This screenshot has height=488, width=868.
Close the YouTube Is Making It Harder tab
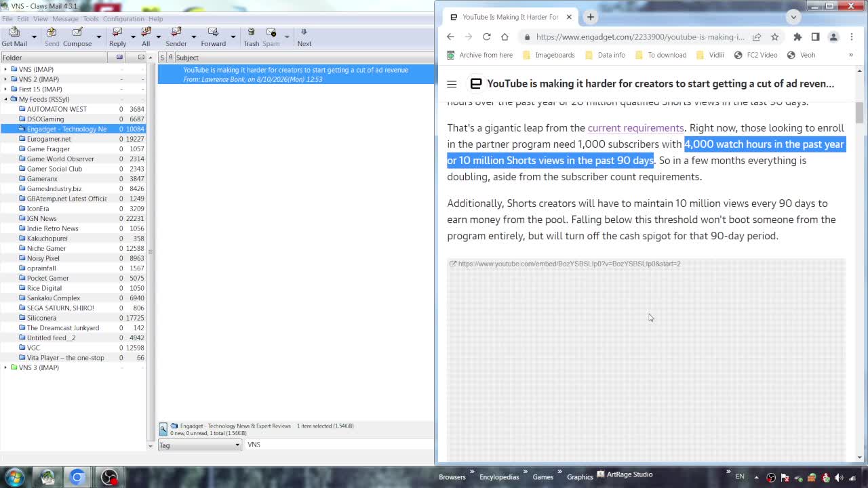[569, 17]
